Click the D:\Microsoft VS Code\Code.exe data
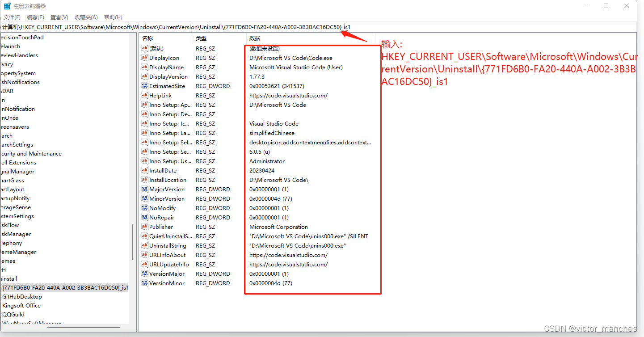This screenshot has height=337, width=644. pyautogui.click(x=291, y=58)
